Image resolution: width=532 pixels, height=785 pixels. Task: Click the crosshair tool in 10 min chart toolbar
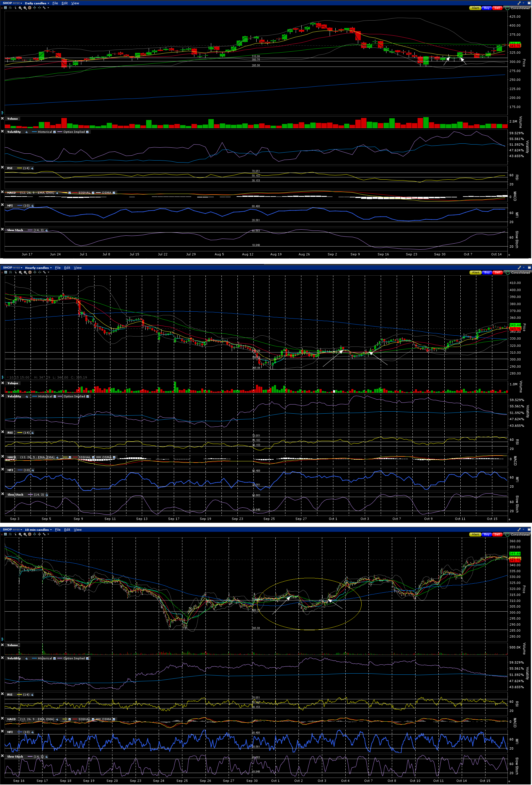coord(30,534)
